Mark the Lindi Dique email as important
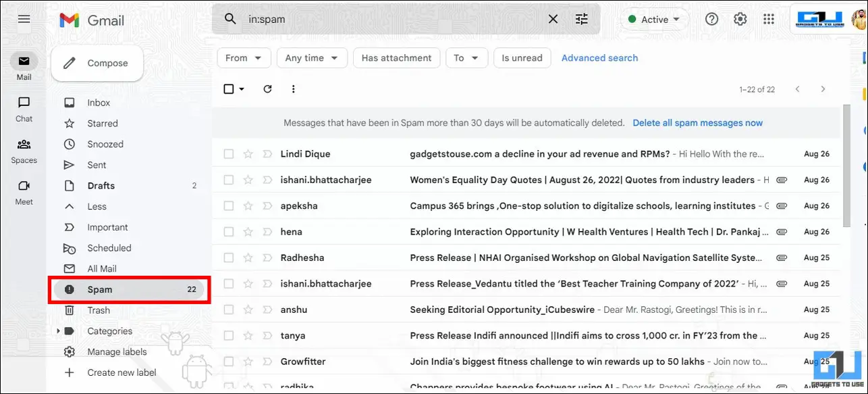Image resolution: width=868 pixels, height=394 pixels. tap(267, 154)
